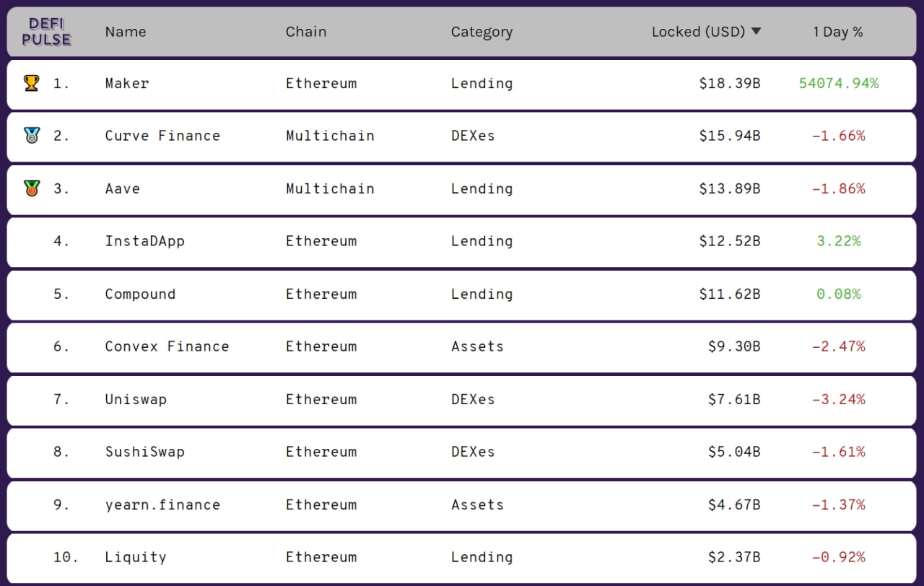Viewport: 924px width, 586px height.
Task: Click the silver medal icon beside Curve Finance
Action: (31, 136)
